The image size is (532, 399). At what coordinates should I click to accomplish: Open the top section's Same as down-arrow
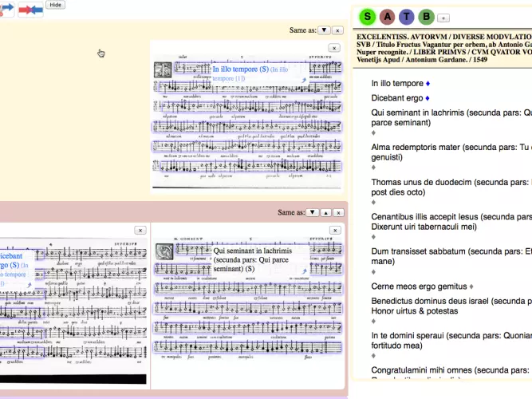324,30
